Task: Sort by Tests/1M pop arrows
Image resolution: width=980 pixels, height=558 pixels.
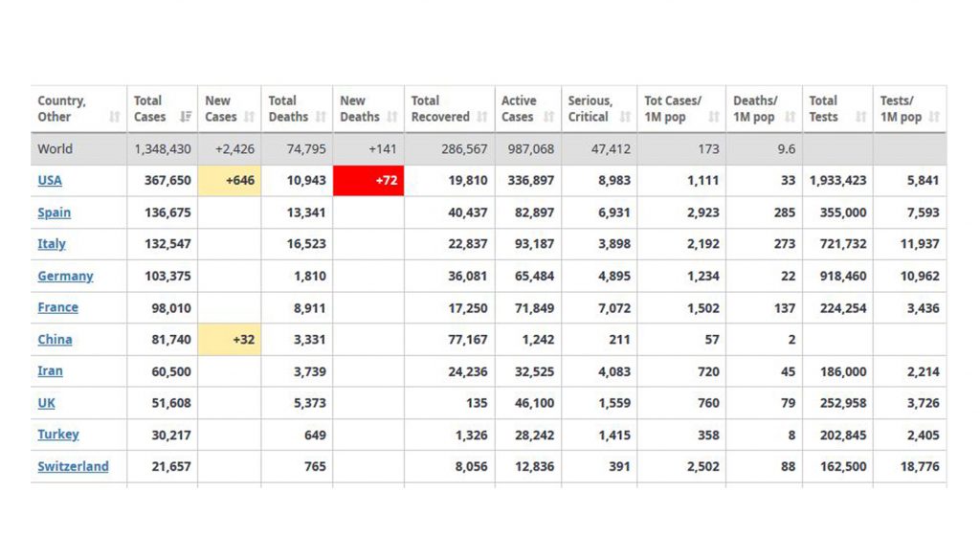Action: 934,117
